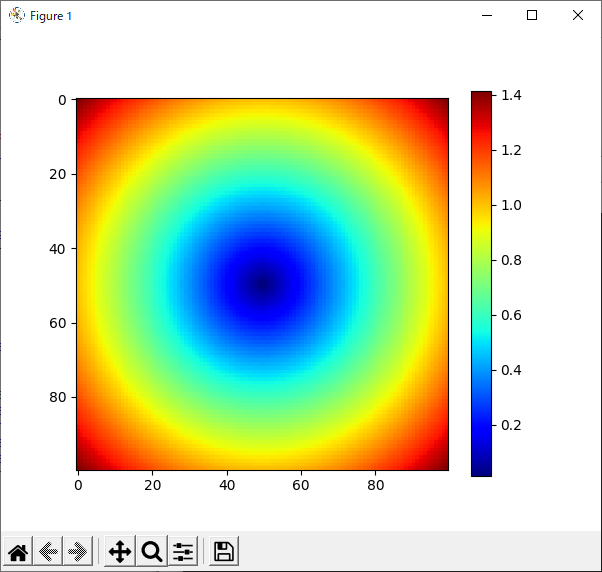Click the dark red top-left corner of heatmap
The image size is (602, 572).
coord(82,104)
